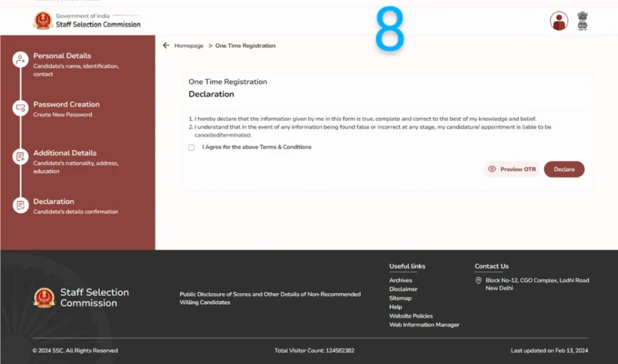Image resolution: width=618 pixels, height=364 pixels.
Task: Click the national emblem icon in header
Action: [x=582, y=21]
